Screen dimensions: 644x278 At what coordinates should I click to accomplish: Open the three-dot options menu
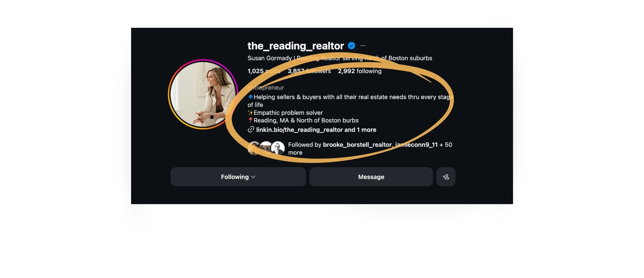pos(363,46)
